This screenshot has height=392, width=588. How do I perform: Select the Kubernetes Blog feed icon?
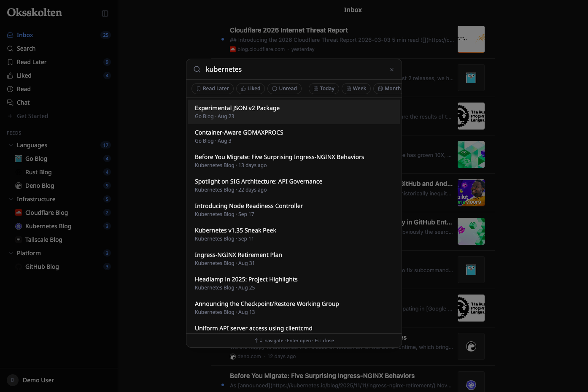pos(19,226)
